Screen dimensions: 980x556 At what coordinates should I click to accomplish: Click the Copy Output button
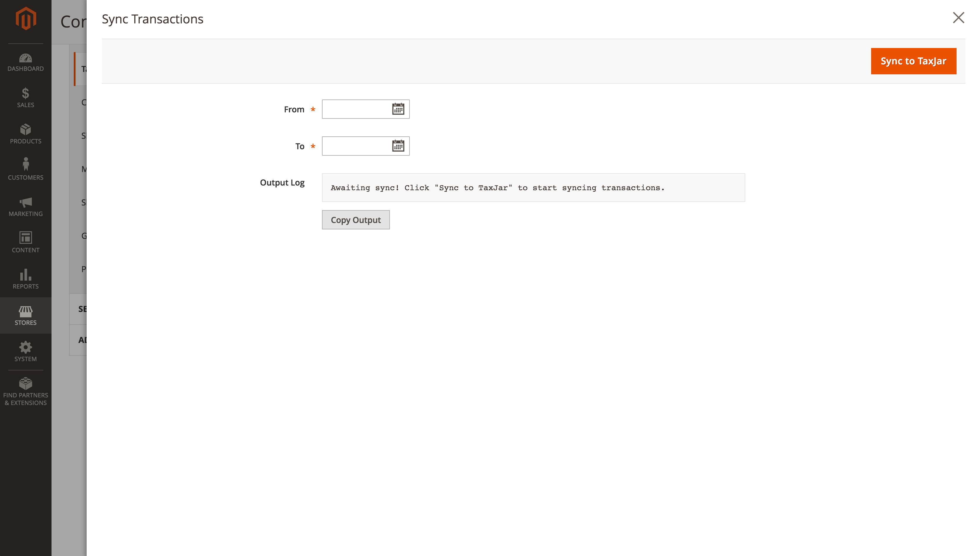(x=355, y=219)
